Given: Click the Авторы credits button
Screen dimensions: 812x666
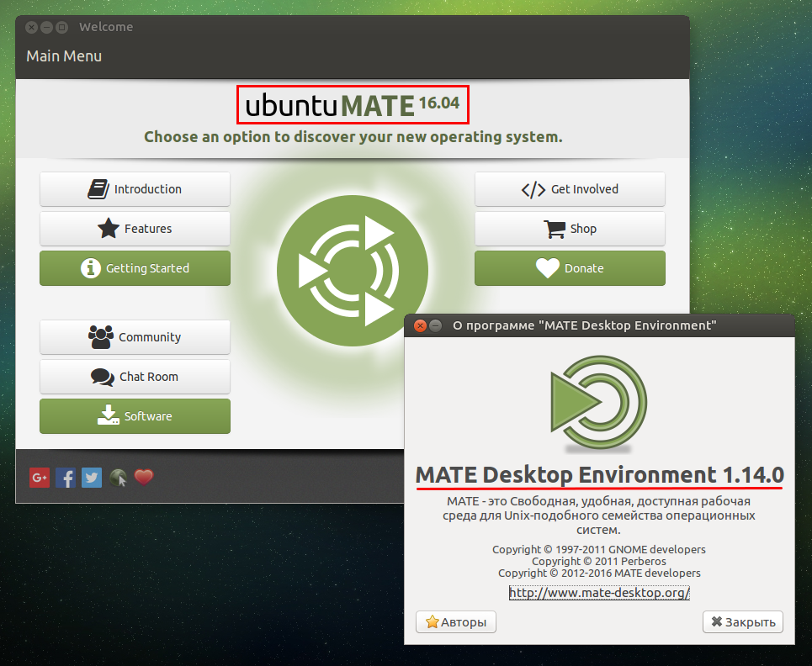Looking at the screenshot, I should click(456, 621).
